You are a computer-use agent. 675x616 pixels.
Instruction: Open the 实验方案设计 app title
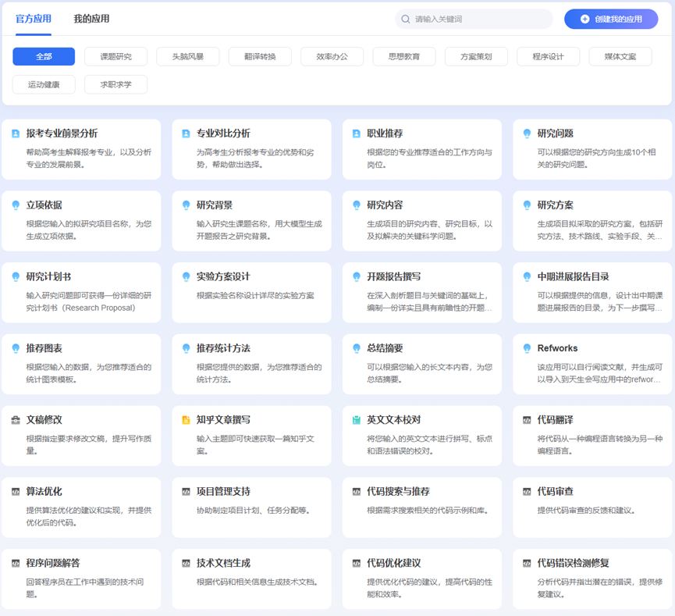coord(223,276)
